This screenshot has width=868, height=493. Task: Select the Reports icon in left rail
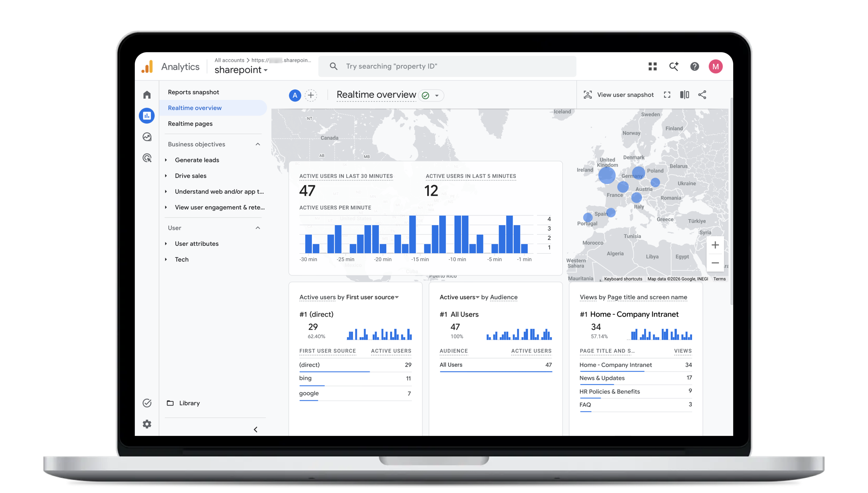pos(147,116)
